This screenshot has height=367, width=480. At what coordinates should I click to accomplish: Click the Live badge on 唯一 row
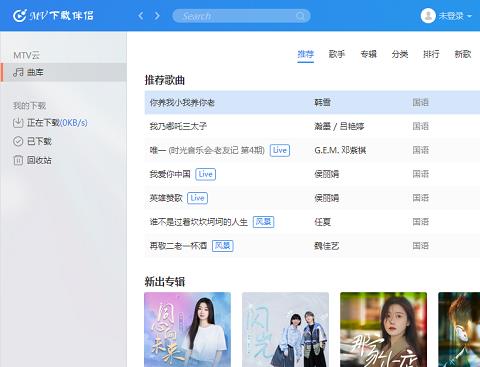click(280, 150)
